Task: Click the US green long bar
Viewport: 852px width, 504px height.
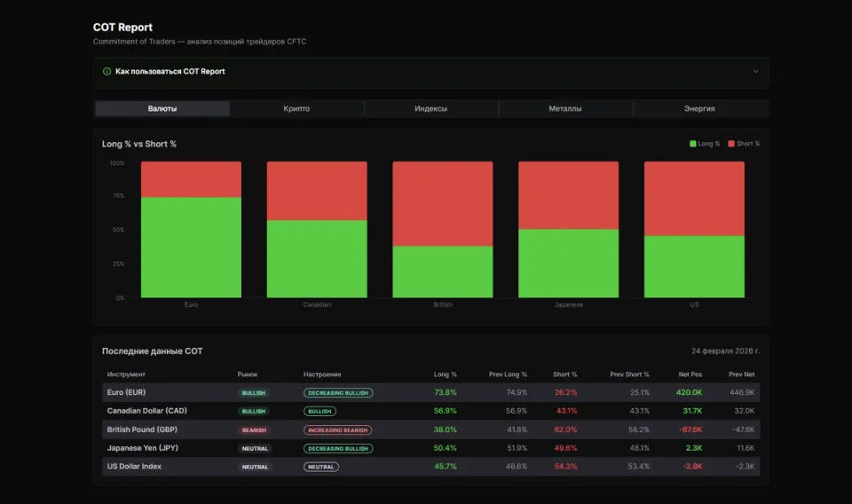Action: pos(694,267)
